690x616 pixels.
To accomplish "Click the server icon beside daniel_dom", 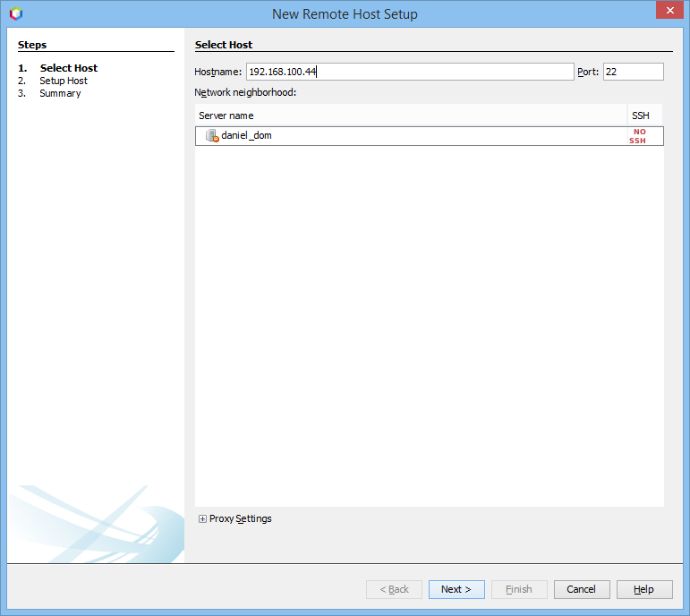I will (212, 136).
